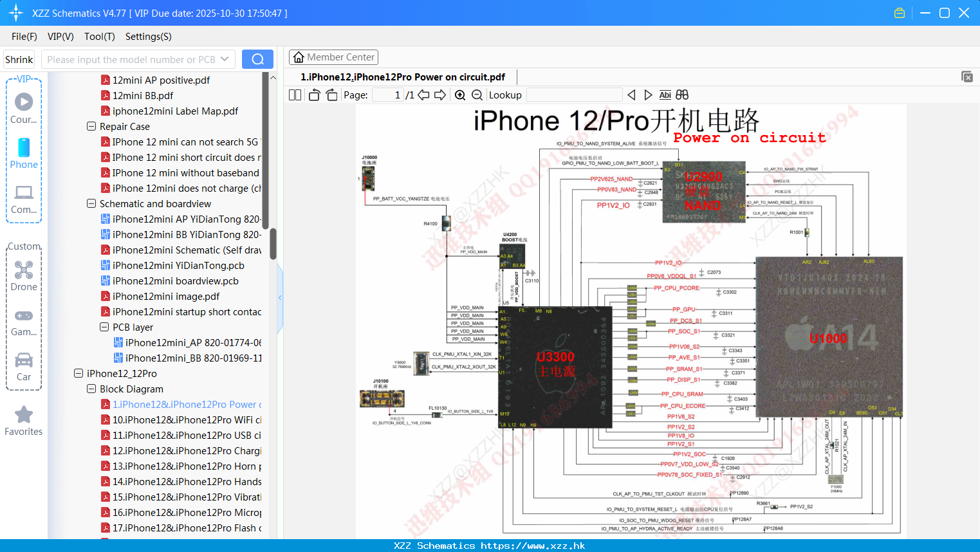This screenshot has height=552, width=980.
Task: Click the magnifier search button
Action: pos(257,59)
